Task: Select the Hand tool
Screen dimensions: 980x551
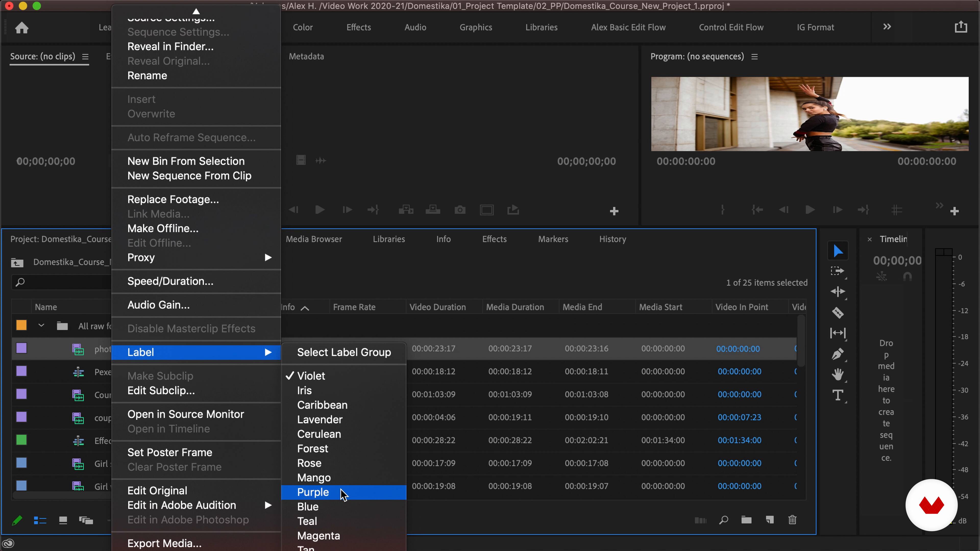Action: (x=837, y=374)
